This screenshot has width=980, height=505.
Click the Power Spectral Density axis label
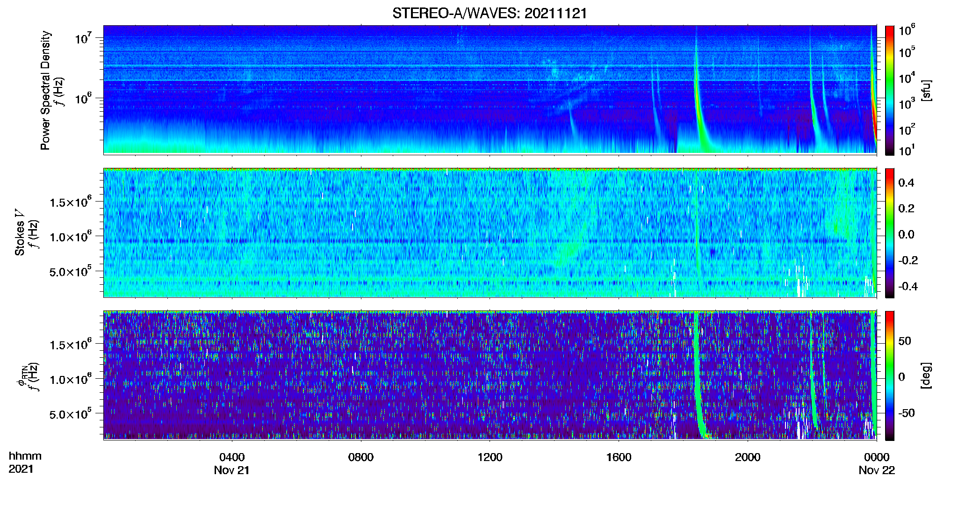(x=45, y=90)
